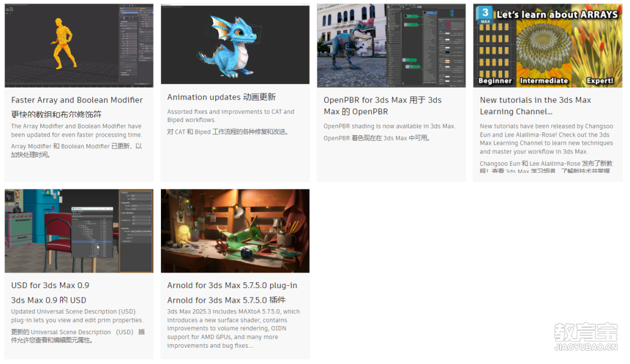Viewport: 630px width, 364px height.
Task: Select the text 'OpenPBR 着色现在在 3ds Max 中可用'
Action: click(376, 138)
